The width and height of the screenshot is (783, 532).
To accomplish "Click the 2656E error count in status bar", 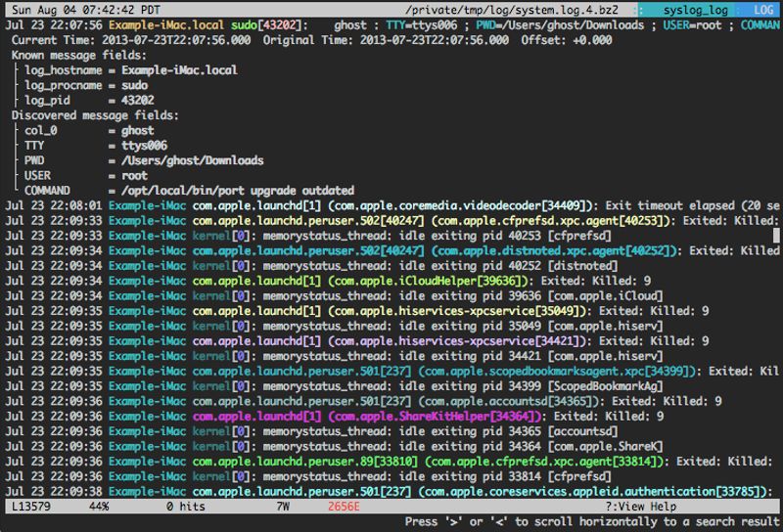I will click(343, 507).
